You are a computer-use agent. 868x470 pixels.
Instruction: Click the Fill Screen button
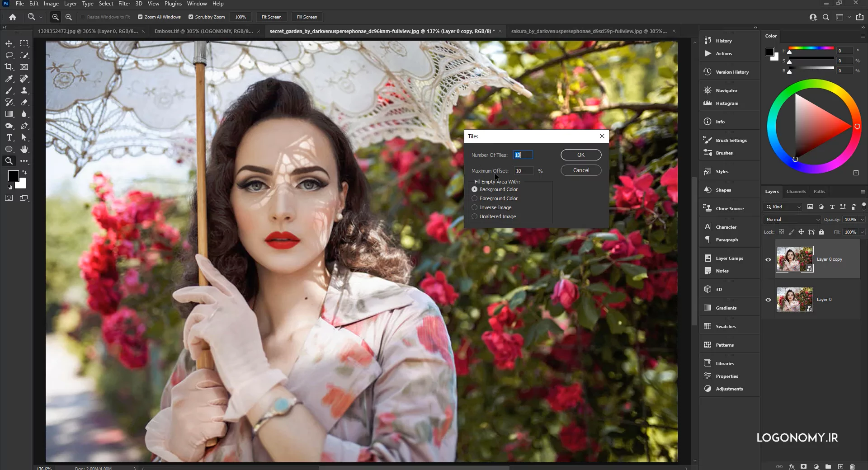click(307, 17)
